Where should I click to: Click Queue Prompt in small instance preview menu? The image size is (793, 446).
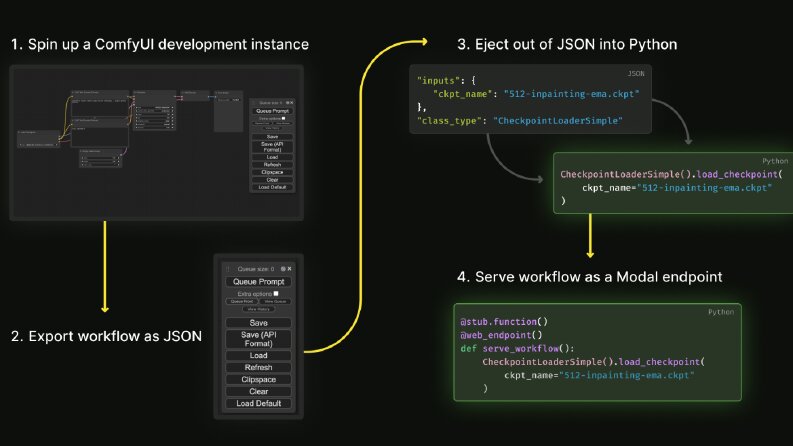pos(272,111)
